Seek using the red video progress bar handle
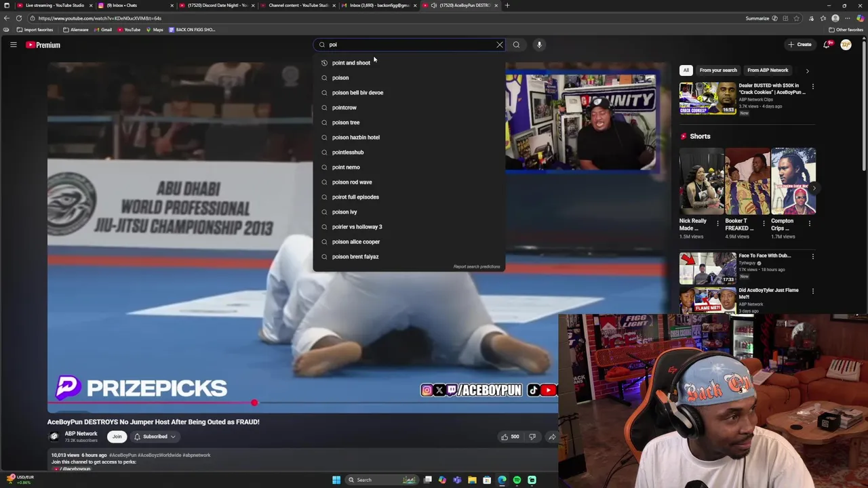 tap(254, 403)
